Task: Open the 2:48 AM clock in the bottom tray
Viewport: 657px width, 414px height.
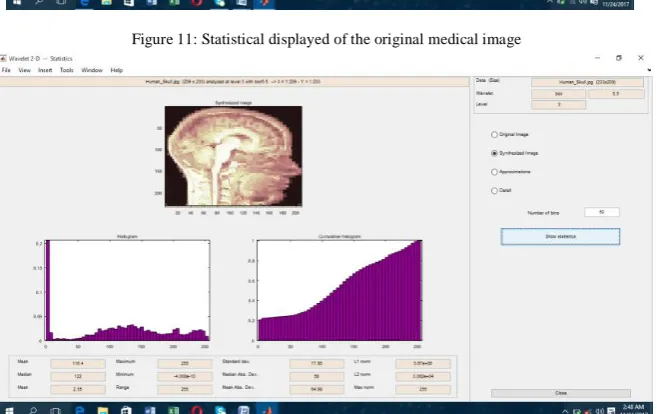Action: [x=633, y=409]
